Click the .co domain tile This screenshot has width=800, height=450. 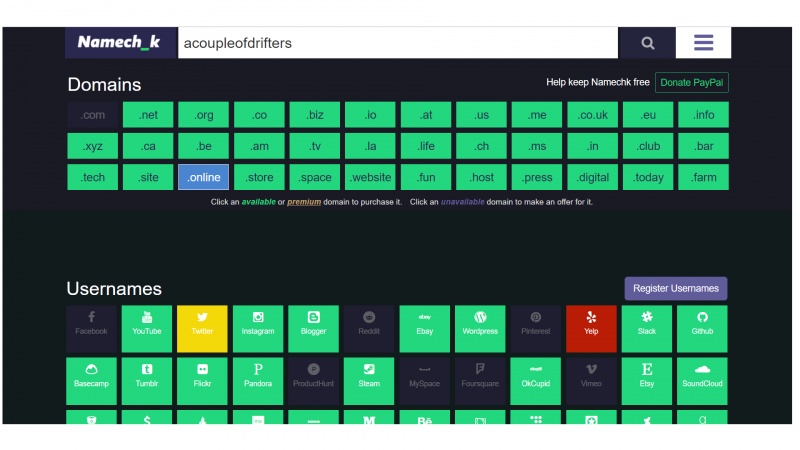tap(259, 115)
